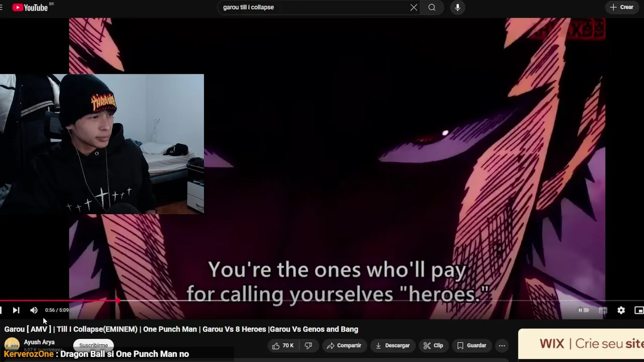The height and width of the screenshot is (362, 644).
Task: Click the 0:56 / 5:09 time display
Action: coord(57,310)
